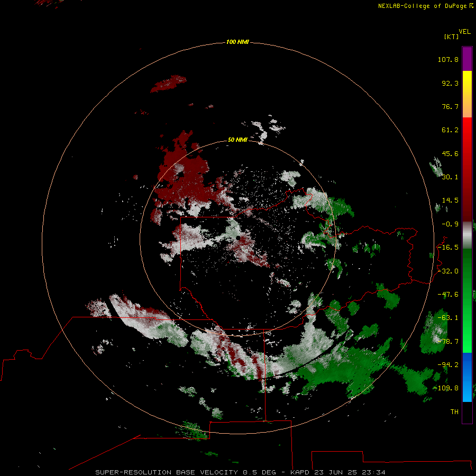Viewport: 476px width, 476px height.
Task: Click the 92.3 legend value
Action: pyautogui.click(x=450, y=83)
